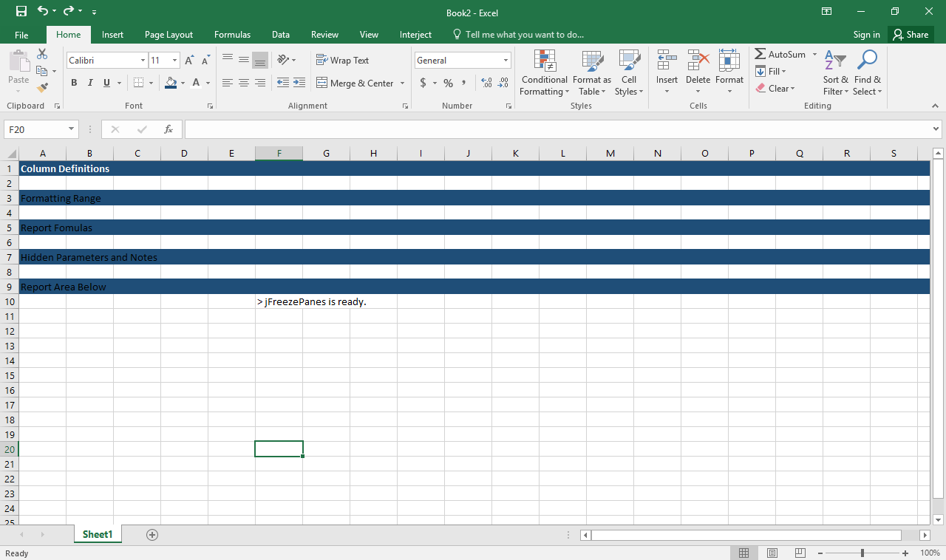Click the Share button
The width and height of the screenshot is (946, 560).
point(911,35)
